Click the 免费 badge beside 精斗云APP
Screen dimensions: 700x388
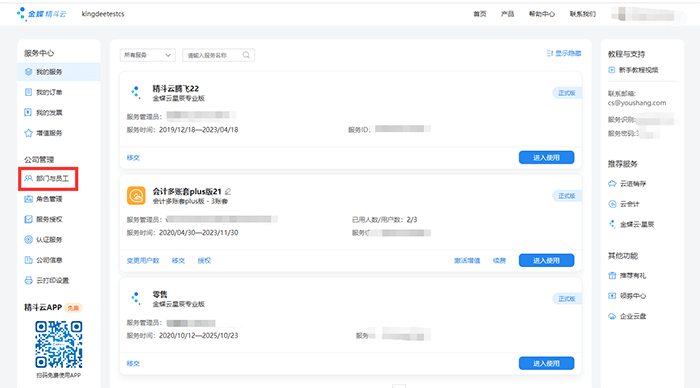73,308
